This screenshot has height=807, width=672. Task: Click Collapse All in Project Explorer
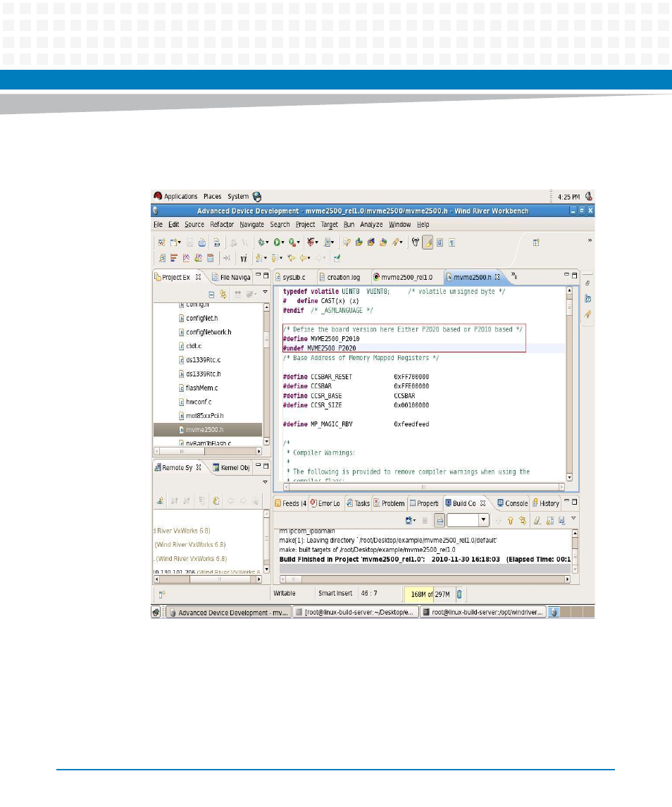tap(211, 295)
